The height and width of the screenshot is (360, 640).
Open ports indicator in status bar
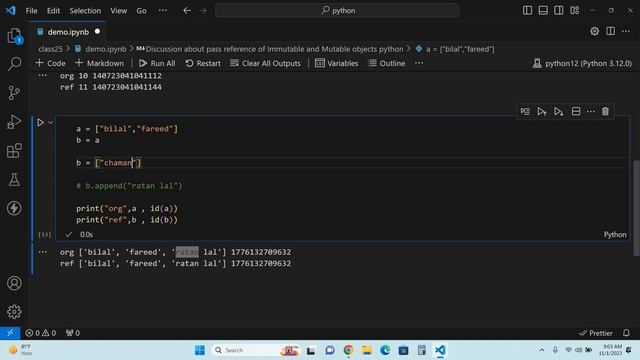click(73, 333)
